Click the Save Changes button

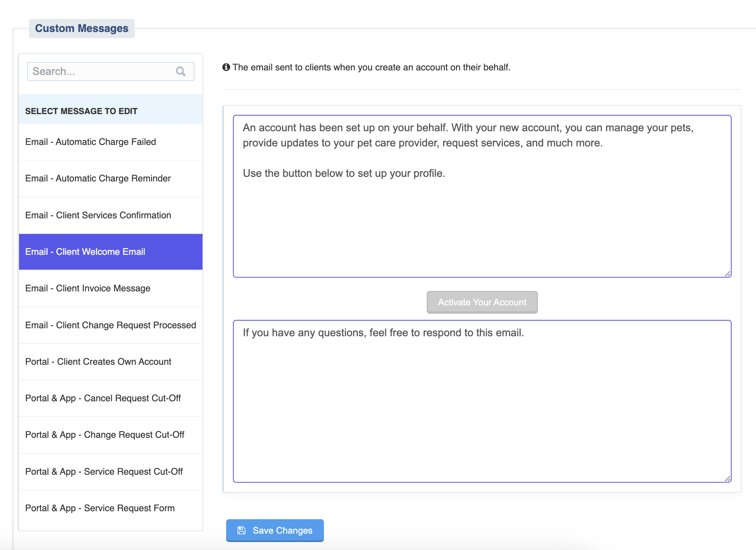coord(275,530)
